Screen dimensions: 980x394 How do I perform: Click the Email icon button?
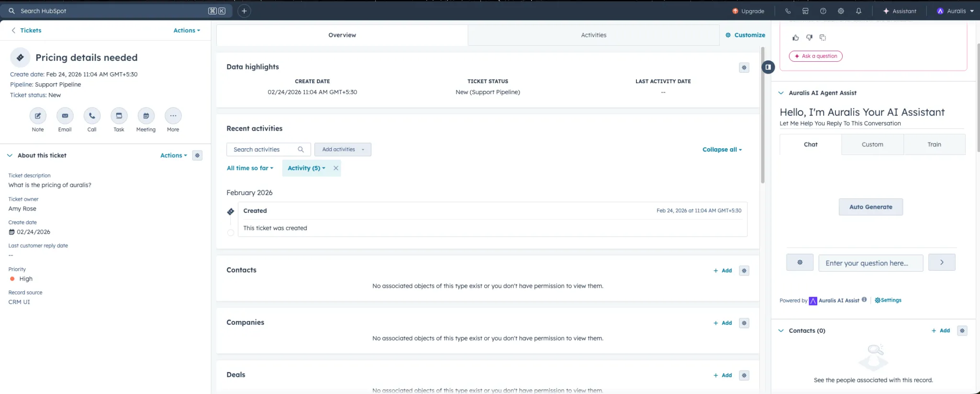click(65, 116)
